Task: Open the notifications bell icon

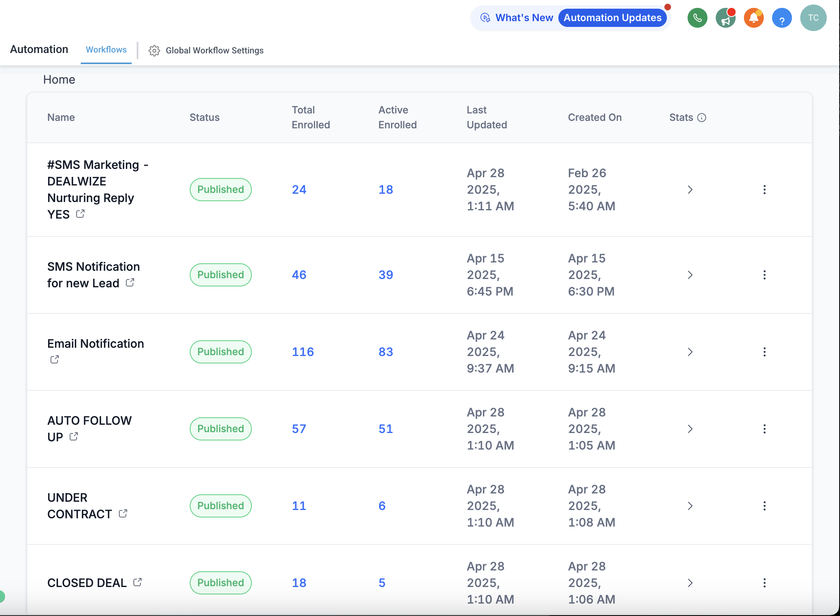Action: tap(753, 18)
